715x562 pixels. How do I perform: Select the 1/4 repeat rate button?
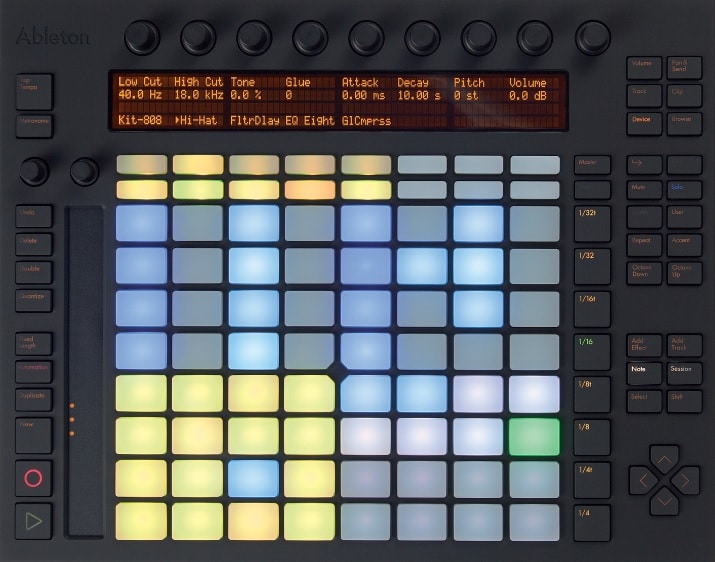(x=592, y=523)
